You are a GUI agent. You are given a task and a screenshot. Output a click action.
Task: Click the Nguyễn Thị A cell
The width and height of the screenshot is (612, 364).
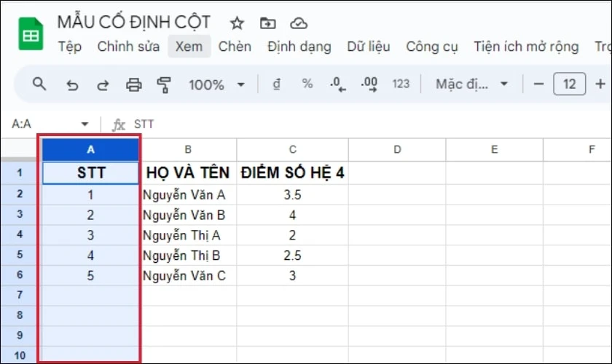pos(188,235)
